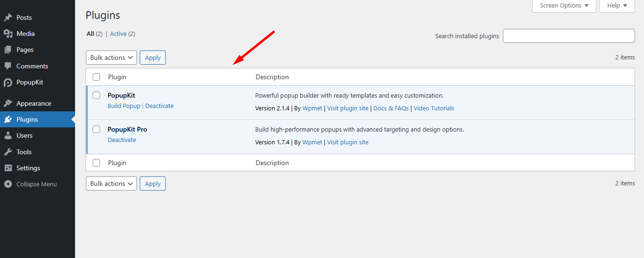Click the Media icon in sidebar
The width and height of the screenshot is (644, 258).
[x=8, y=33]
